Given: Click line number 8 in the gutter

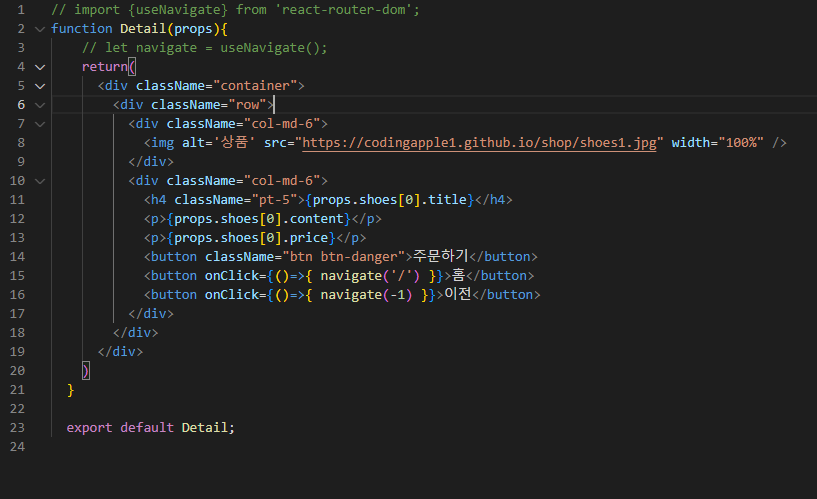Looking at the screenshot, I should [21, 143].
